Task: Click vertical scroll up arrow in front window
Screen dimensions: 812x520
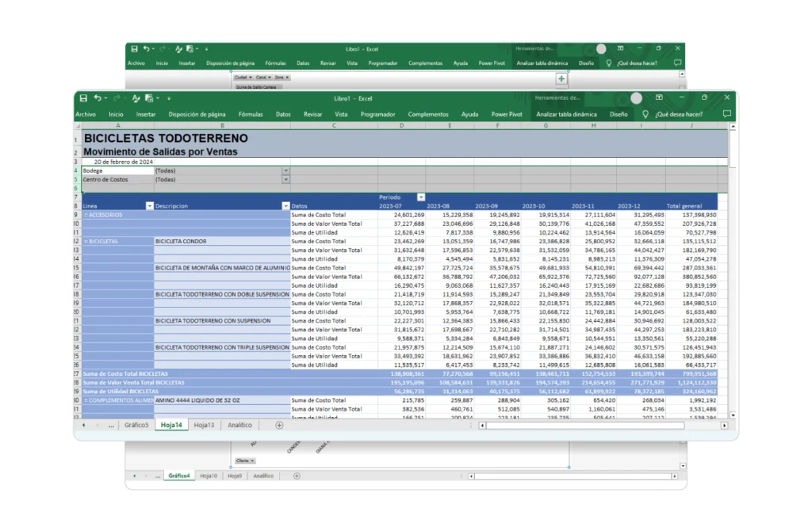Action: [733, 126]
